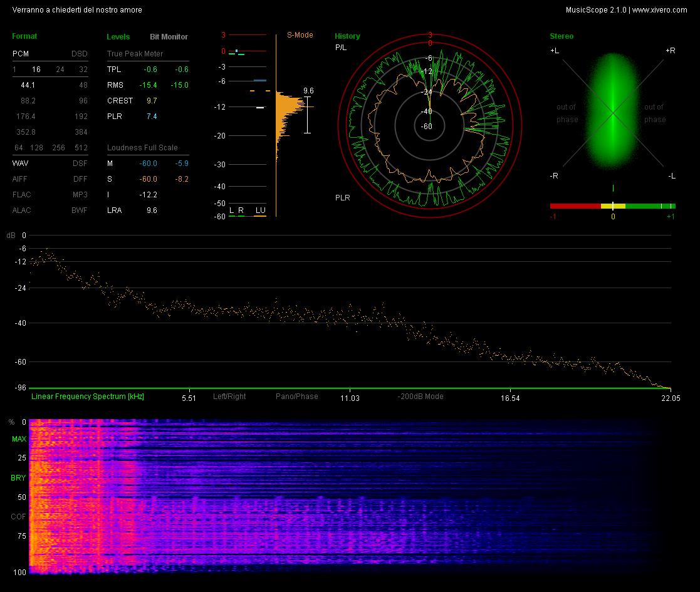
Task: Click the circular P/L history radar display
Action: click(429, 126)
